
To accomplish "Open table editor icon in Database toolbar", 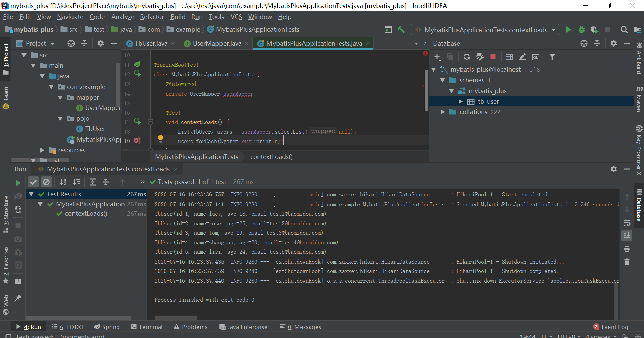I will click(x=509, y=57).
